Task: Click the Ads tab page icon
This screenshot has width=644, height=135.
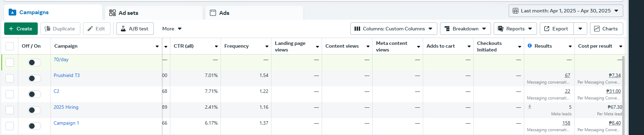Action: [x=213, y=13]
